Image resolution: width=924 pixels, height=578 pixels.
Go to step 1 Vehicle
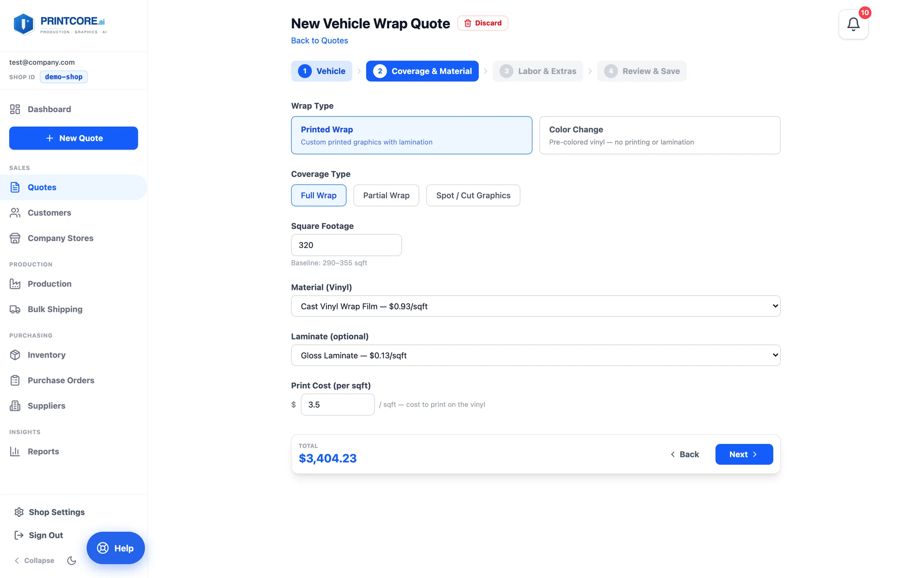tap(321, 71)
